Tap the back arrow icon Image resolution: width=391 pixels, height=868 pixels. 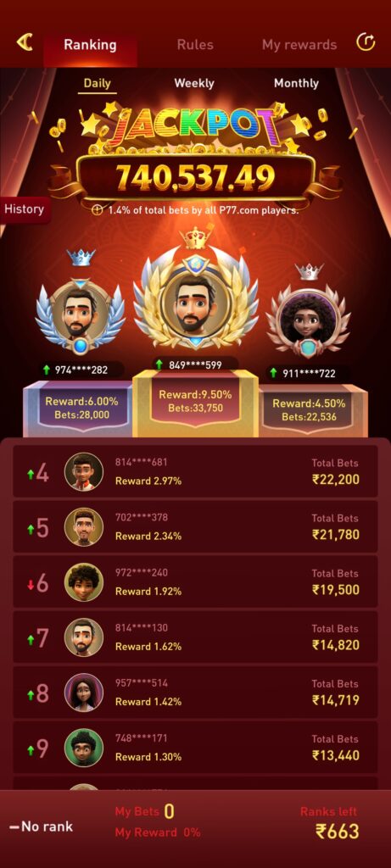[25, 42]
